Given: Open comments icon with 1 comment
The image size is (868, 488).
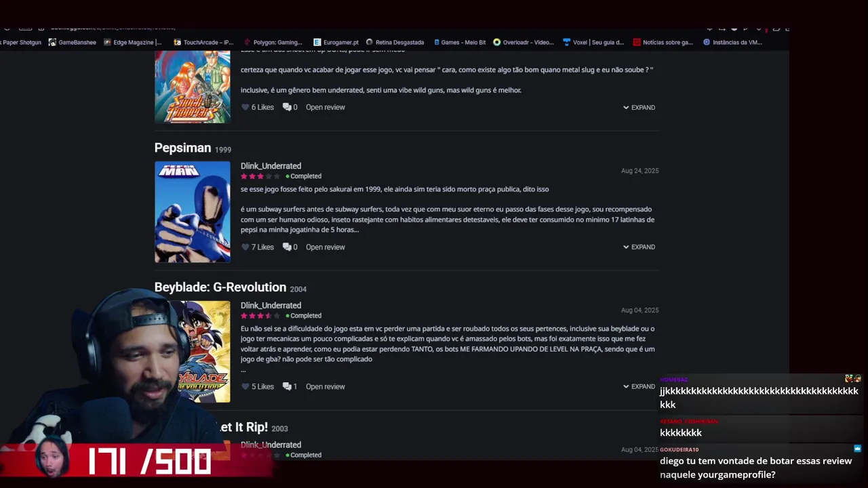Looking at the screenshot, I should pos(290,386).
